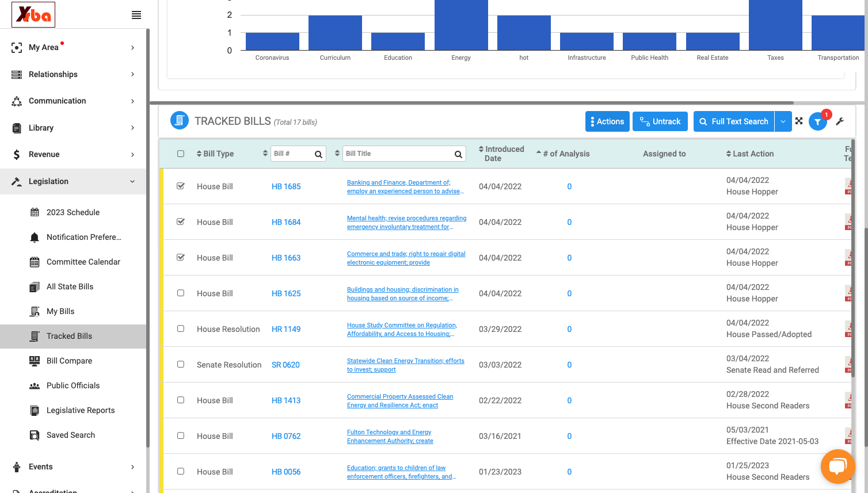The width and height of the screenshot is (868, 493).
Task: Check the HB 1625 row checkbox
Action: click(181, 293)
